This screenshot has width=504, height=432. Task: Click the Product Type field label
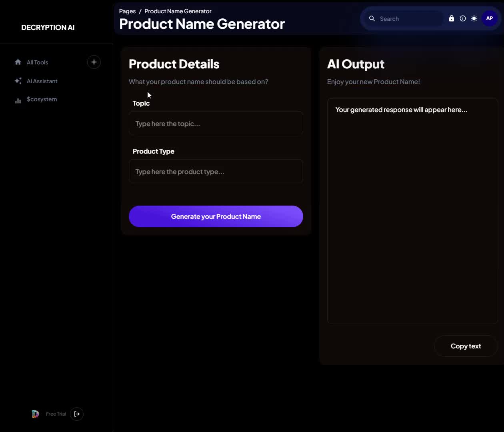pos(154,151)
